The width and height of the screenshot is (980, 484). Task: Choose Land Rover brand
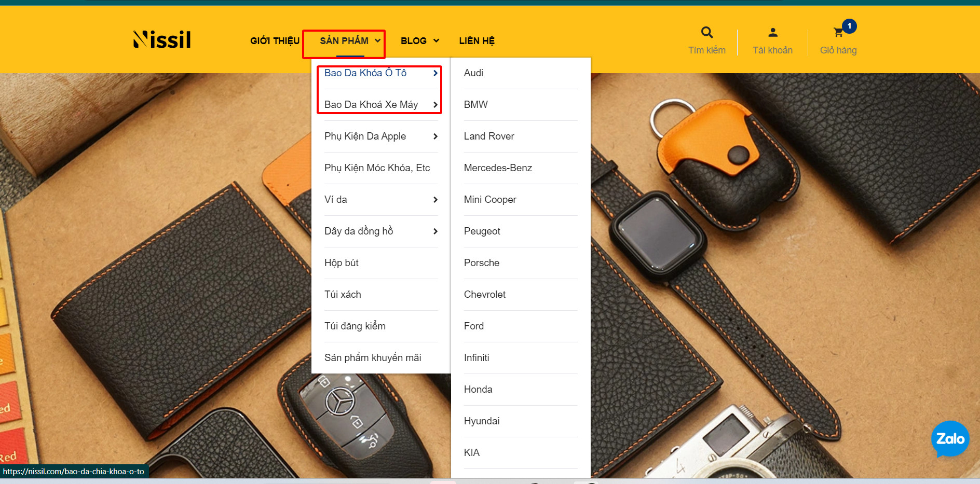click(489, 136)
